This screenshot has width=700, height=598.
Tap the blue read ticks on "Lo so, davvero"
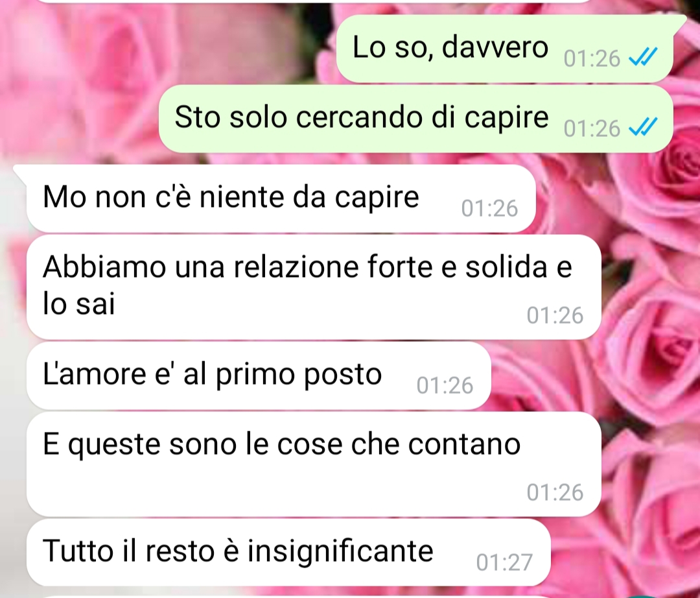[643, 57]
